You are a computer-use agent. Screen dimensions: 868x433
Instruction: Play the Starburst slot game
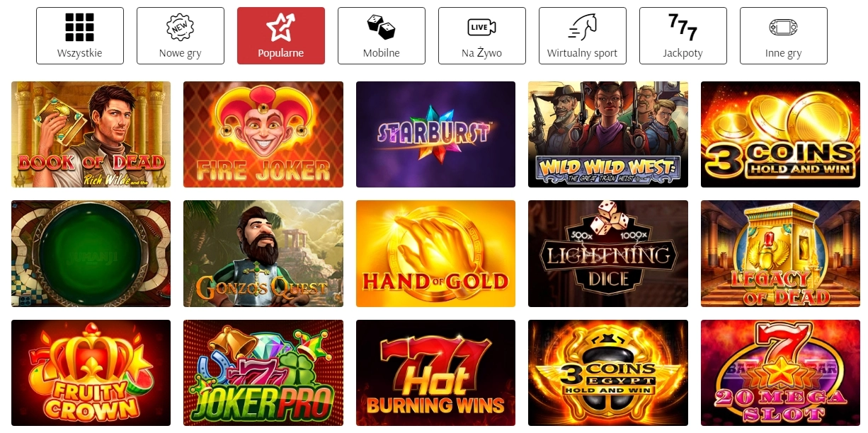[435, 134]
